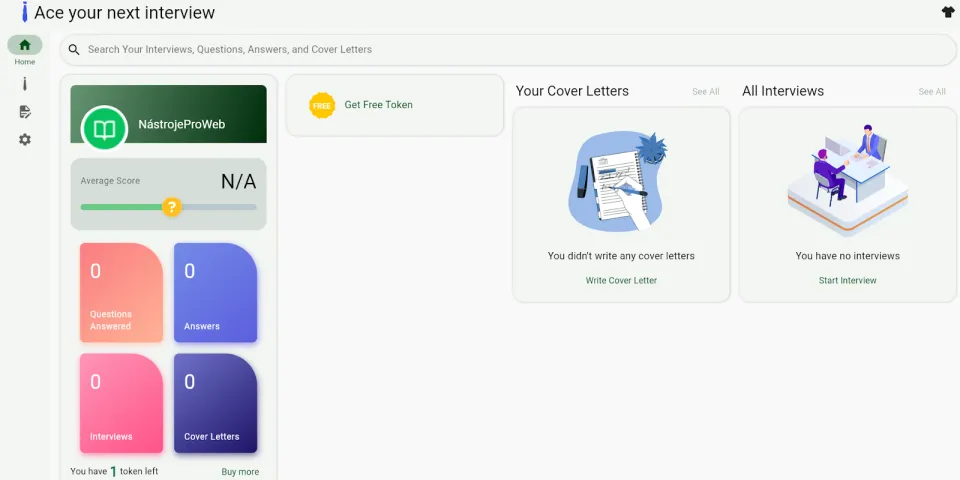This screenshot has width=960, height=480.
Task: Click the Average Score progress bar
Action: click(168, 207)
